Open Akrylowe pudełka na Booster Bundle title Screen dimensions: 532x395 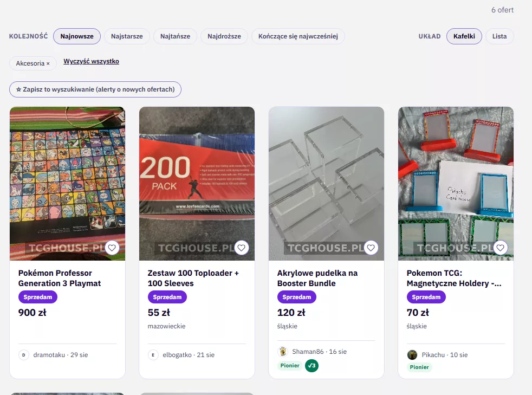317,279
